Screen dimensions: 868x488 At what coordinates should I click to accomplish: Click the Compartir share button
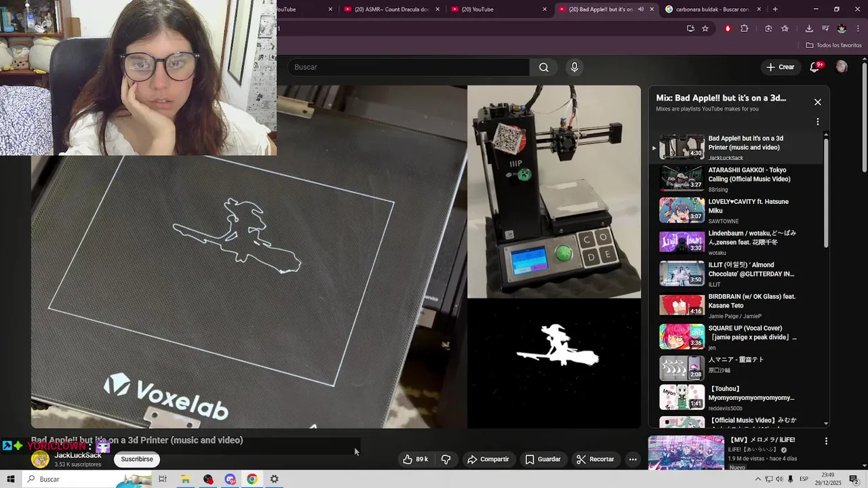click(x=488, y=460)
